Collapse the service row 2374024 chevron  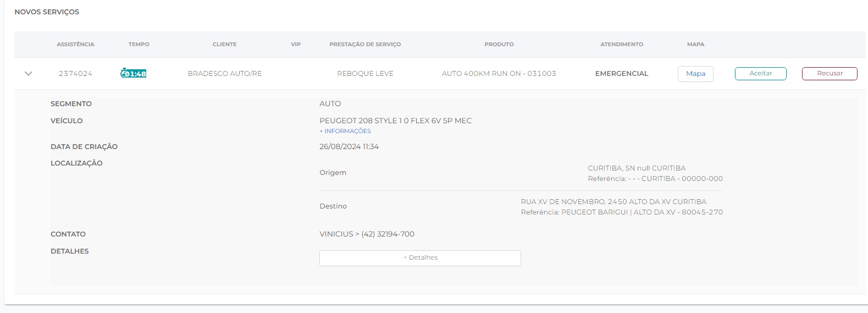pos(29,73)
